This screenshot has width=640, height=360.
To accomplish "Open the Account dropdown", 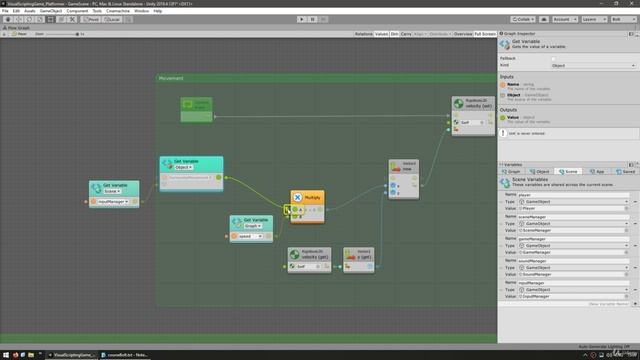I will (565, 19).
